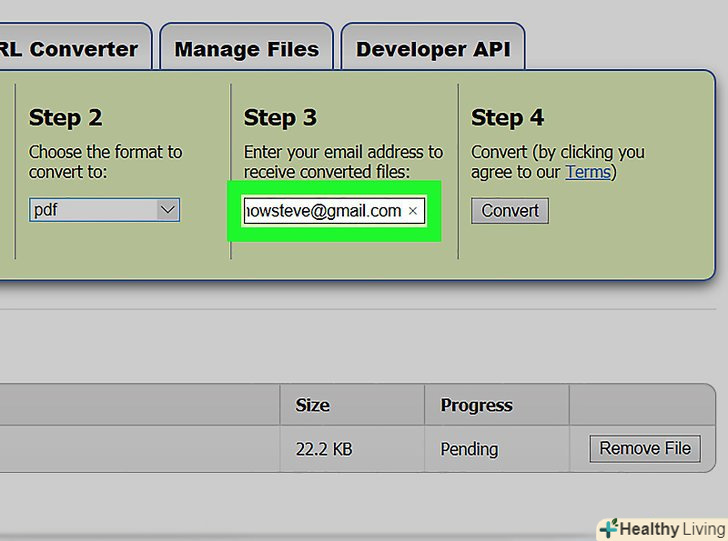
Task: Click the 22.2 KB file size cell
Action: pyautogui.click(x=324, y=450)
